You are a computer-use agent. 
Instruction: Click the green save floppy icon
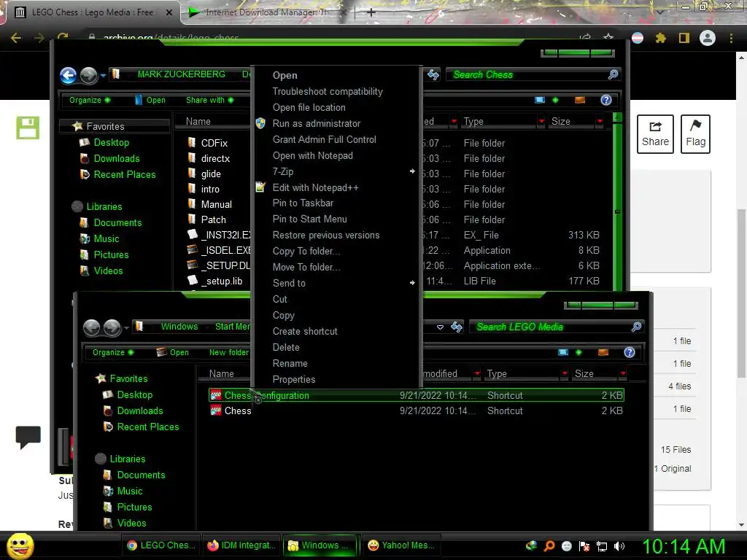tap(28, 128)
